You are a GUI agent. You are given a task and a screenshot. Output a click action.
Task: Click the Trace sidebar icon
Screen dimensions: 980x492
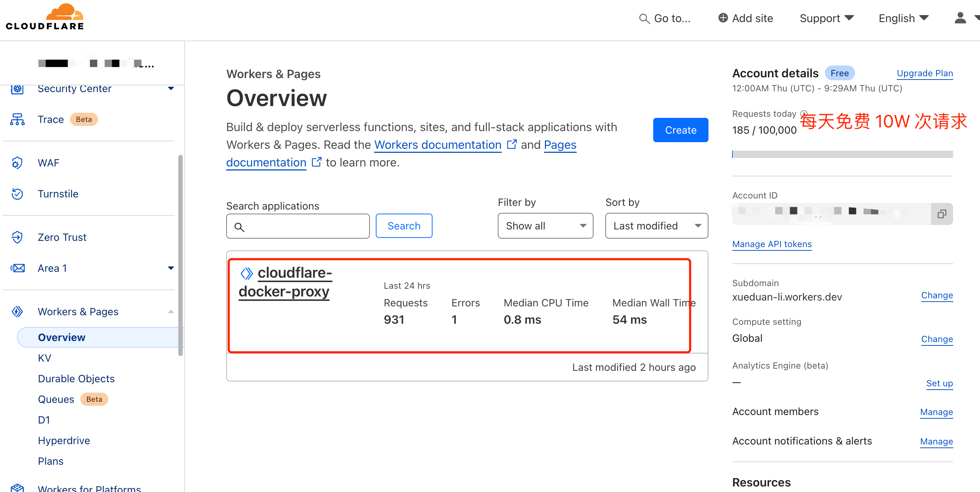point(17,119)
